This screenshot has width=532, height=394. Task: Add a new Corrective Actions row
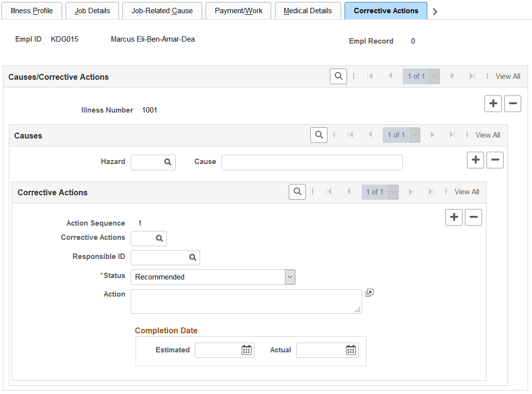pos(453,217)
